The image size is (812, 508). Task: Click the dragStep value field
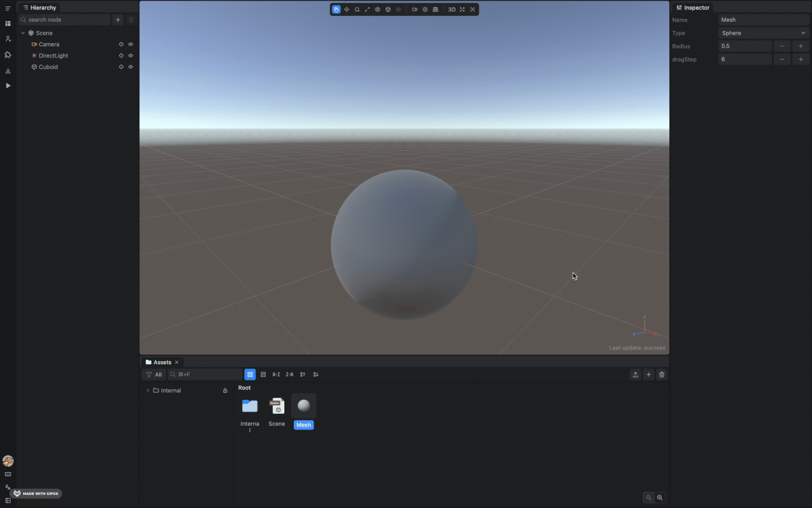click(744, 59)
